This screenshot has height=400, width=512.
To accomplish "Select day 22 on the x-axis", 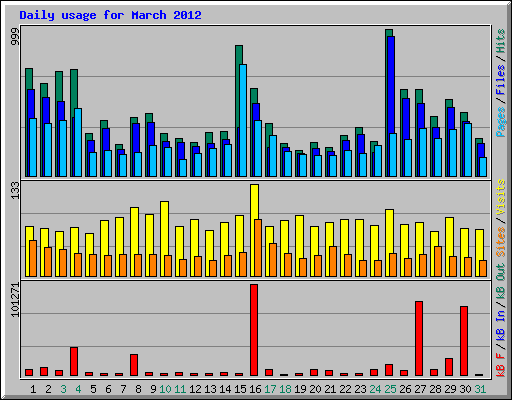I will click(345, 389).
